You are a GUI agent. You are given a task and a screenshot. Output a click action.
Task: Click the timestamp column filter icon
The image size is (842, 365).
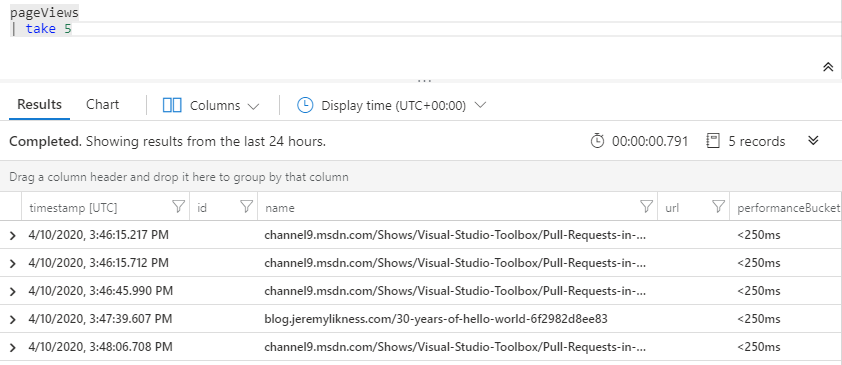[x=178, y=207]
